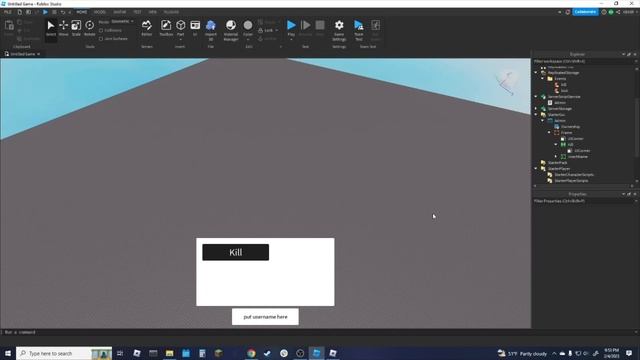Screen dimensions: 640x360
Task: Collapse the StarterPlayer node
Action: coord(536,169)
